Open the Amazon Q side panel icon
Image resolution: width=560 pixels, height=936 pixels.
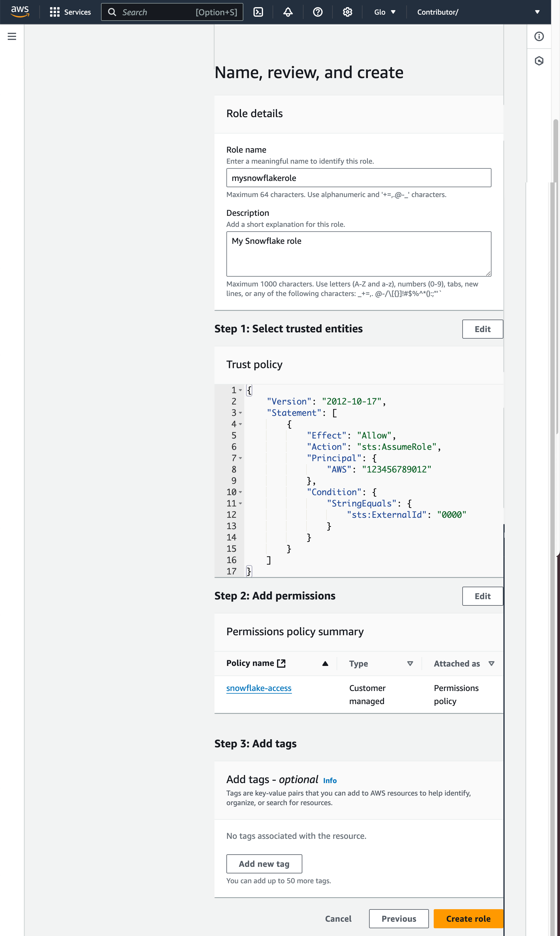click(539, 61)
